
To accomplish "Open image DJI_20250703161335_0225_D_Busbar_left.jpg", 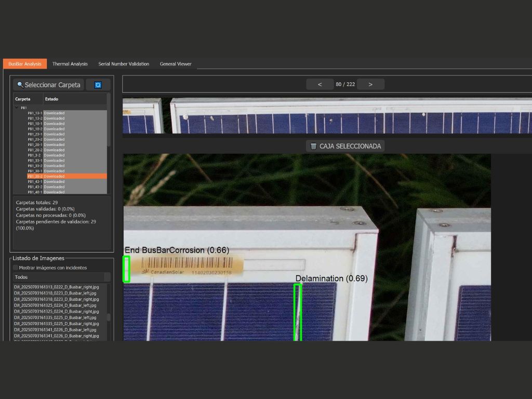I will [56, 317].
